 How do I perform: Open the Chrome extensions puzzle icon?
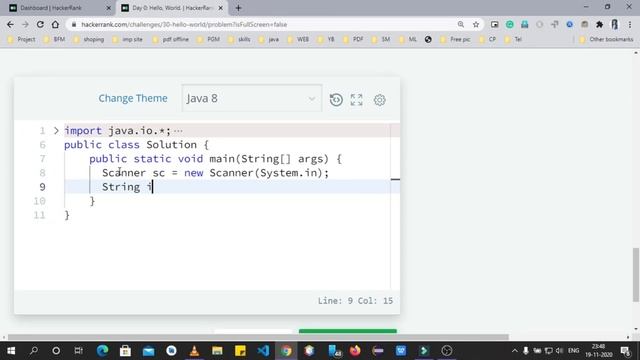coord(600,24)
